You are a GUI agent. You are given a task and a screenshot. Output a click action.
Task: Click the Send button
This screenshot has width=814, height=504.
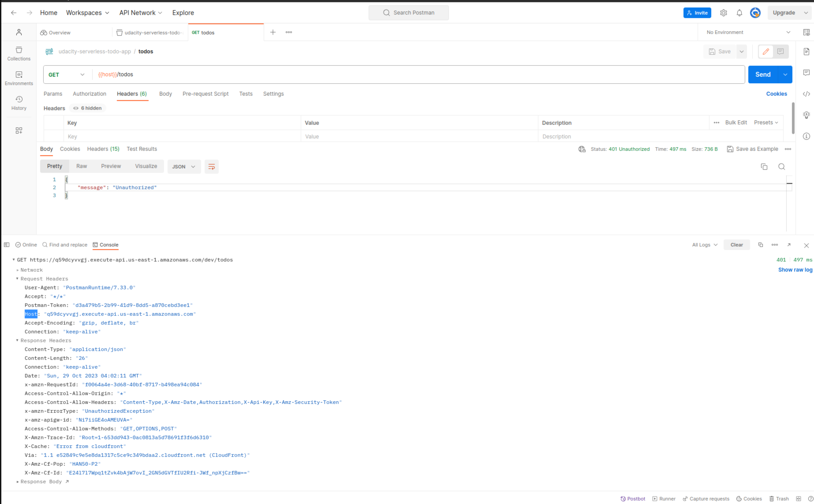(x=762, y=75)
